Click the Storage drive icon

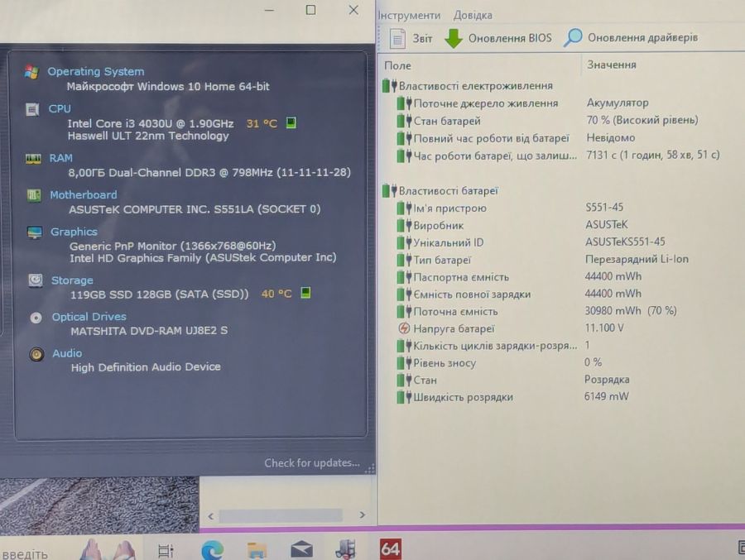(35, 280)
